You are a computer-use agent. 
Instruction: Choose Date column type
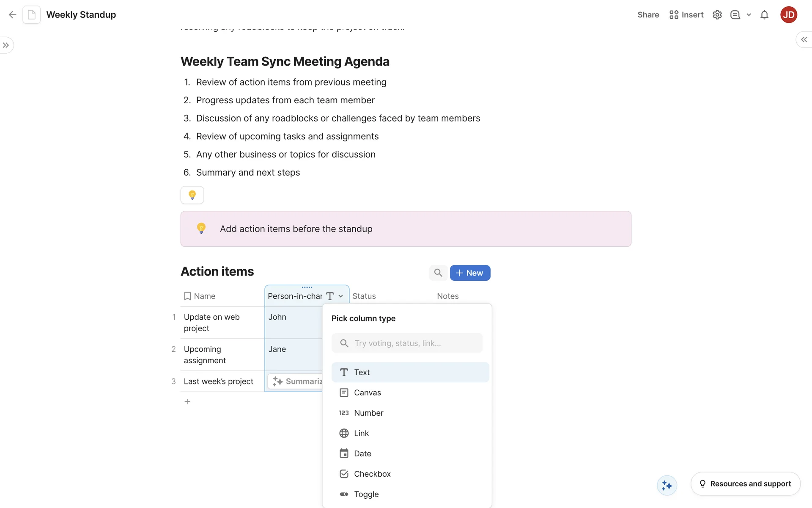pyautogui.click(x=362, y=453)
